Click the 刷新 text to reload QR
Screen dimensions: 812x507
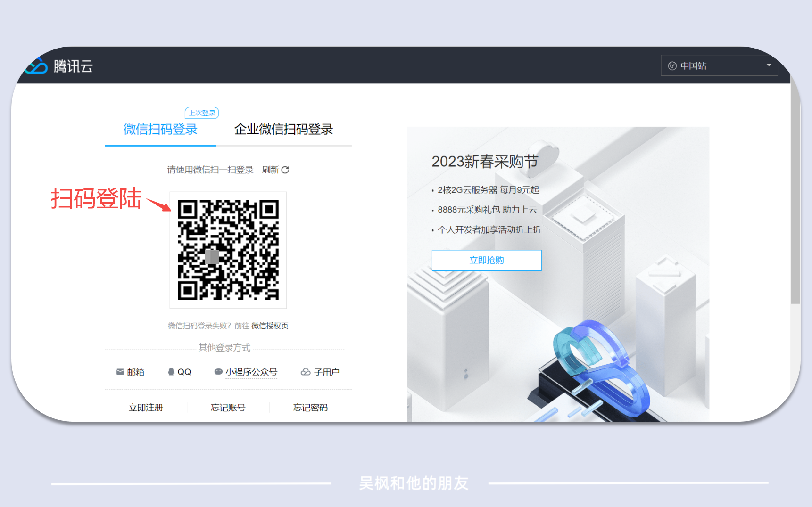[x=271, y=170]
